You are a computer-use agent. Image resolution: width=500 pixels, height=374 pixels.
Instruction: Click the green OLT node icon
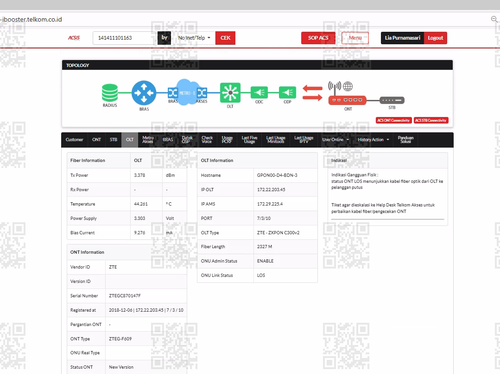tap(230, 93)
